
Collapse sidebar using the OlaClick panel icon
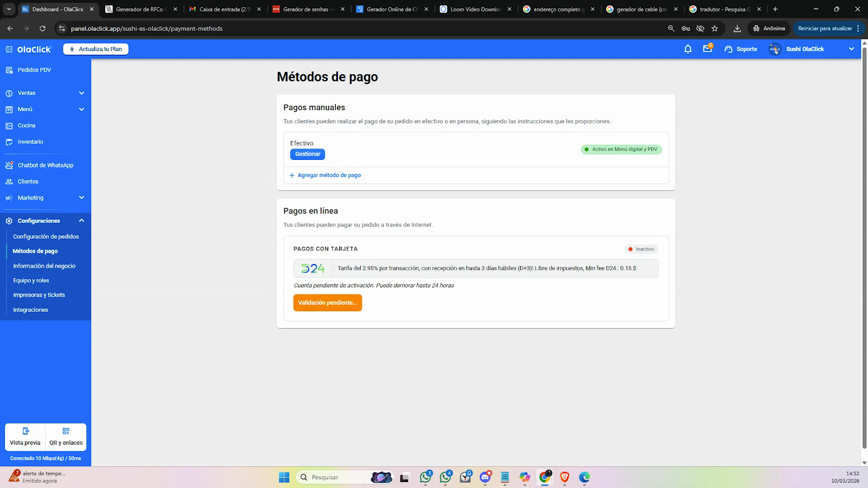[x=9, y=49]
